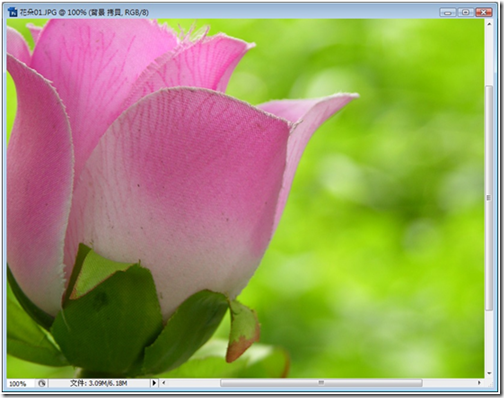Click the 花朵01.JPG title bar text

(84, 13)
